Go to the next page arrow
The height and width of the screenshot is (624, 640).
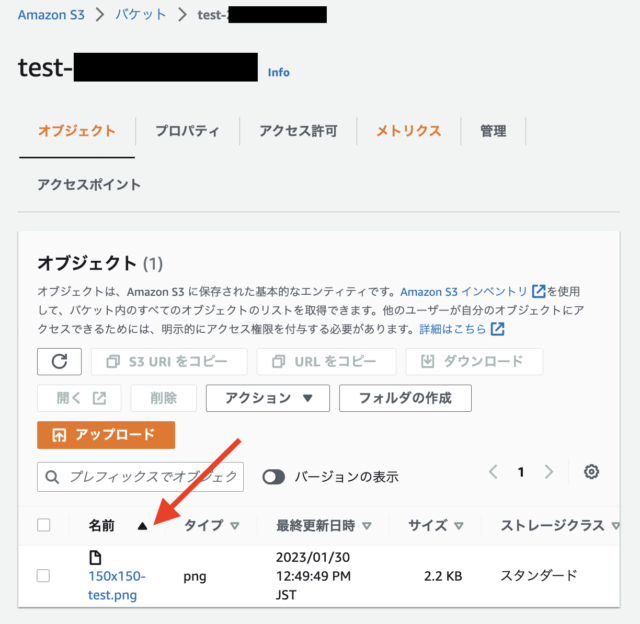point(549,472)
